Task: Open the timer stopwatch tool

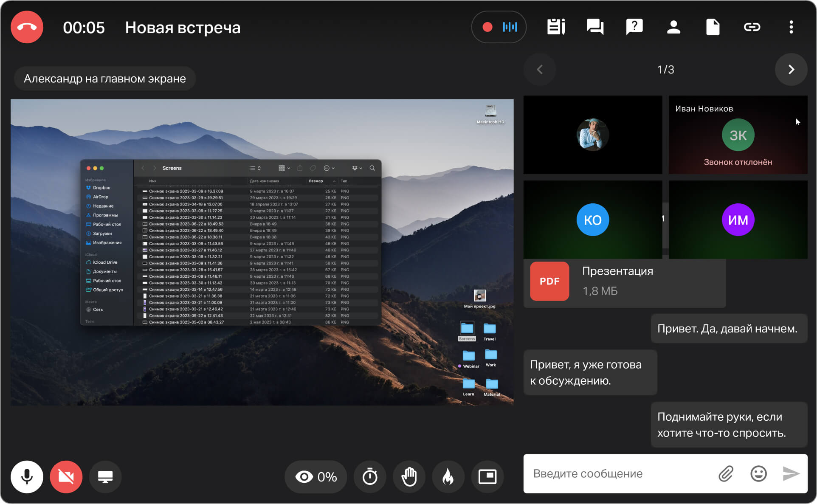Action: (x=370, y=476)
